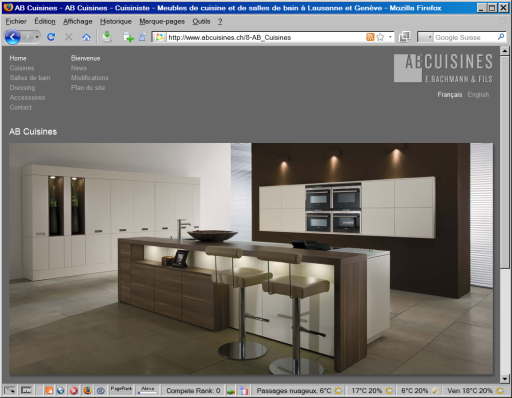Open back-forward history dropdown arrow
Viewport: 512px width, 398px height.
(37, 37)
